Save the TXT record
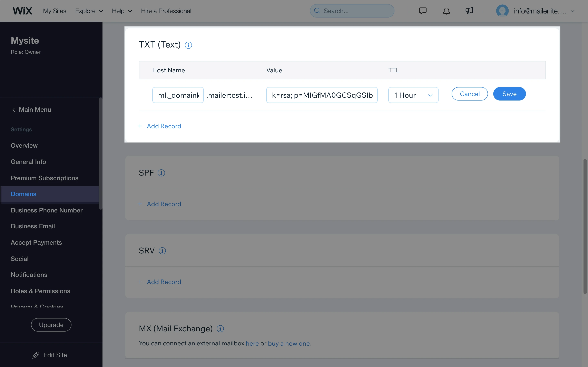The width and height of the screenshot is (588, 367). click(x=509, y=94)
